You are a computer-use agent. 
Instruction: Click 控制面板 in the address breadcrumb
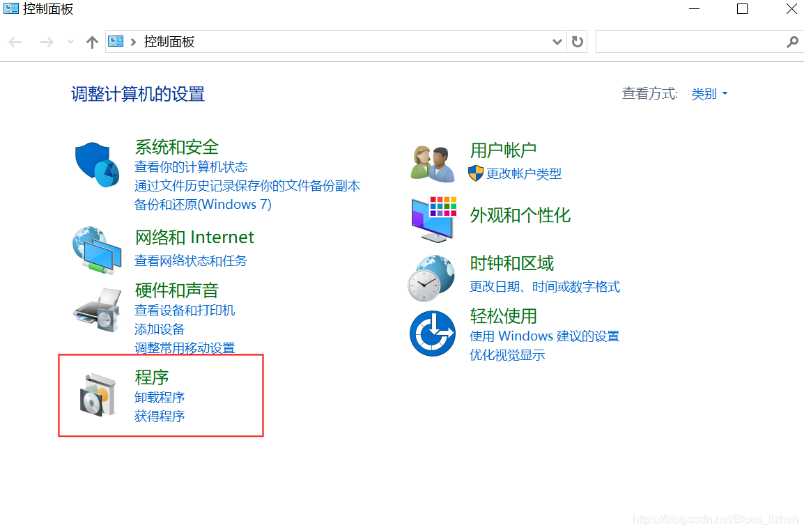click(x=169, y=42)
